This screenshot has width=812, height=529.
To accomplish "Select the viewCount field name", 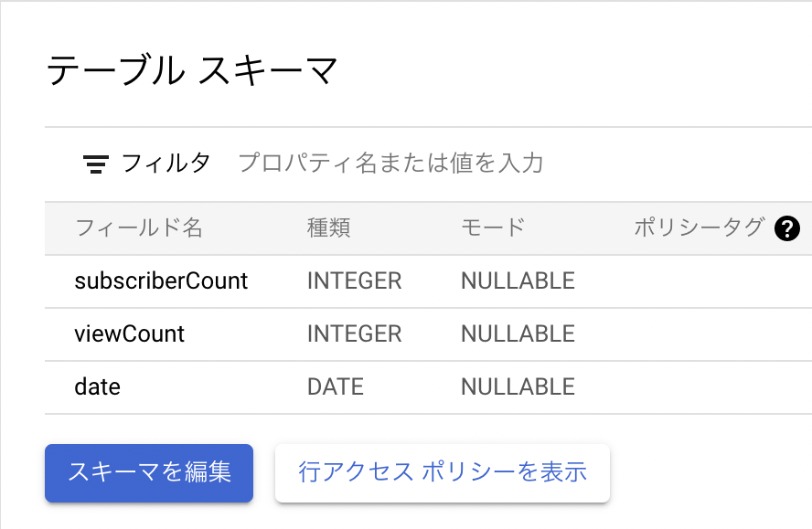I will (130, 333).
